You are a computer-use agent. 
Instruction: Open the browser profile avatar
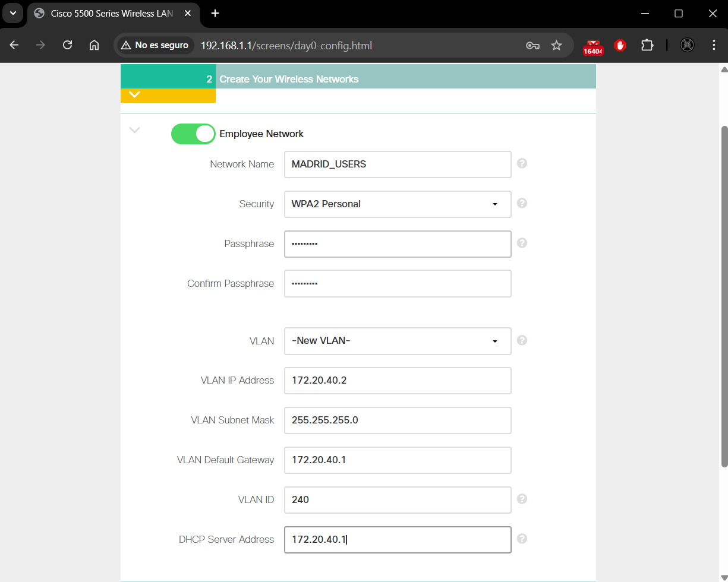tap(687, 45)
